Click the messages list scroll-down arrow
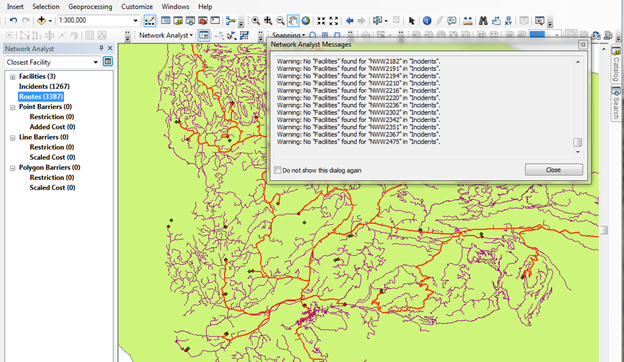This screenshot has width=624, height=362. (x=578, y=152)
